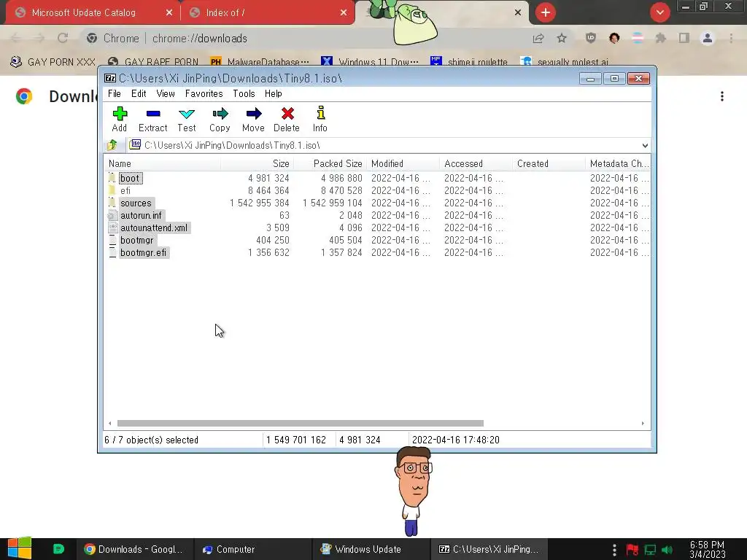Viewport: 747px width, 560px height.
Task: Run Test on the archive
Action: (x=186, y=119)
